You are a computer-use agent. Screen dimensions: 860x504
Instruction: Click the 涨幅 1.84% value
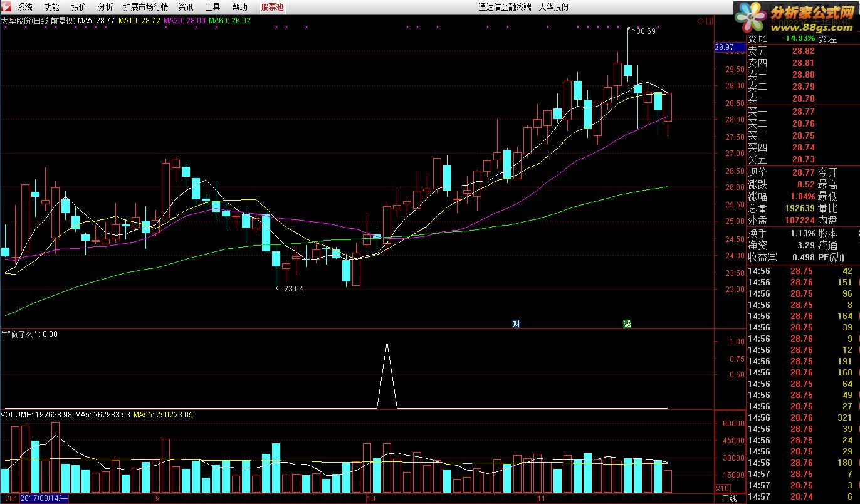(x=802, y=197)
